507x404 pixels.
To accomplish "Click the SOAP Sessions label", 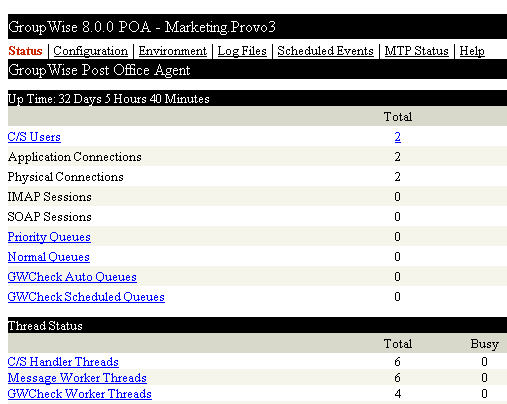I will pos(50,217).
